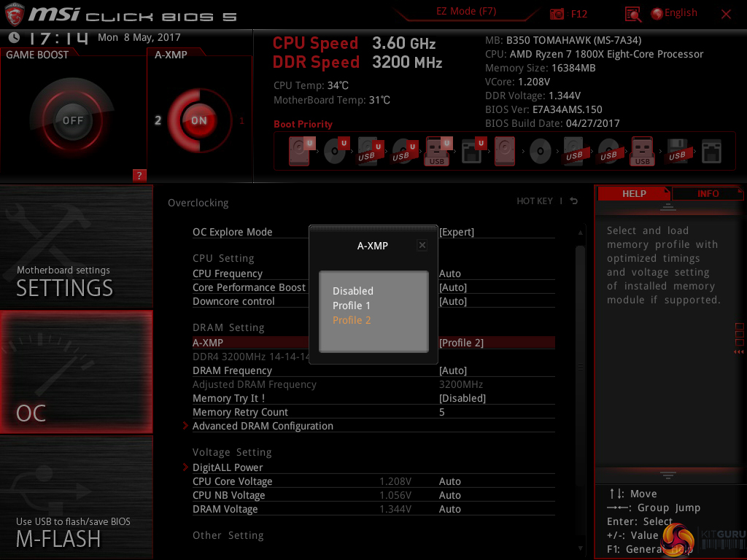Switch to EZ Mode (F7)
747x560 pixels.
pos(466,12)
